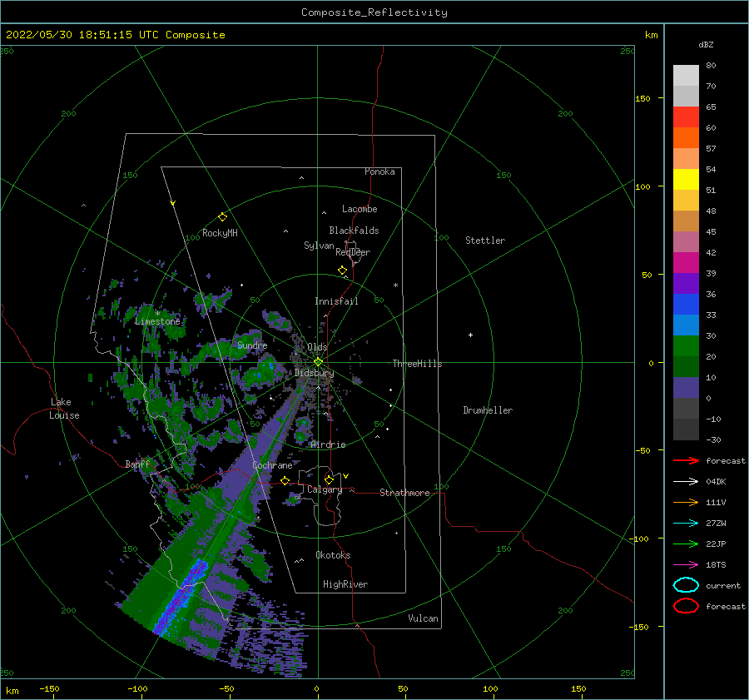
Task: Select the white 04DK arrow in legend
Action: (x=686, y=482)
